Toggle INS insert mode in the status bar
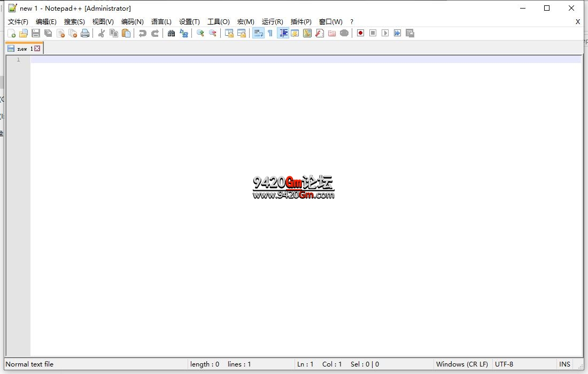 pyautogui.click(x=565, y=364)
